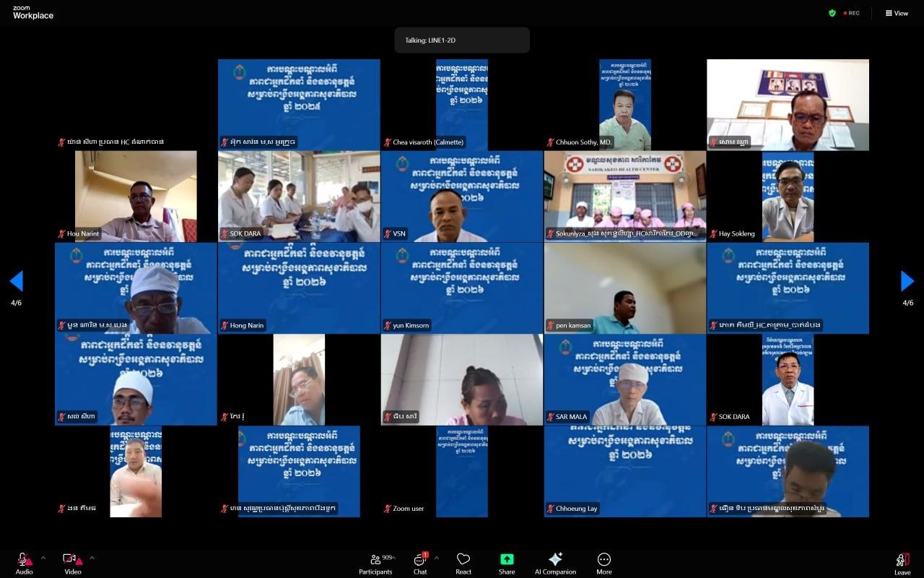Select Hou Narint video tile
This screenshot has width=924, height=578.
pyautogui.click(x=136, y=197)
